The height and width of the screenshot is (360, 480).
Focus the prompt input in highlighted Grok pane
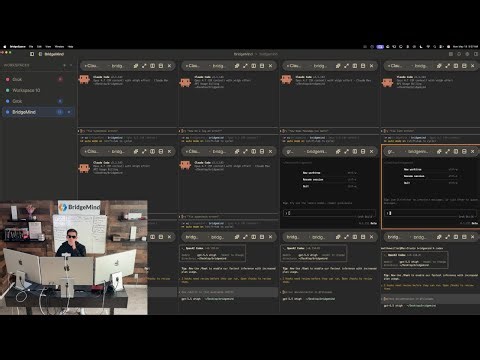coord(431,213)
